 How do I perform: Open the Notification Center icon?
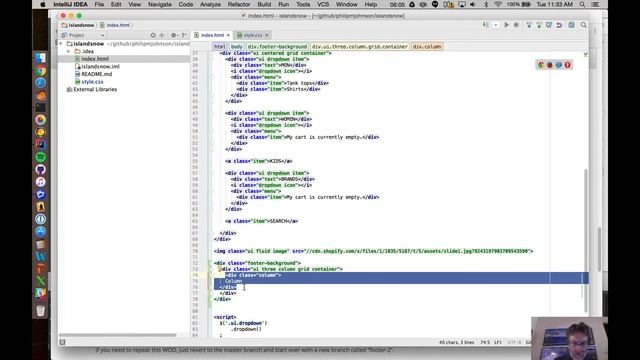click(596, 4)
